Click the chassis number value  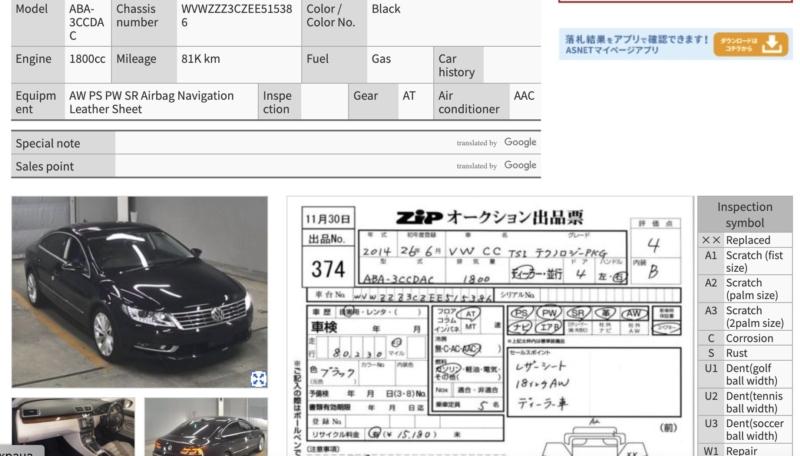(x=237, y=15)
